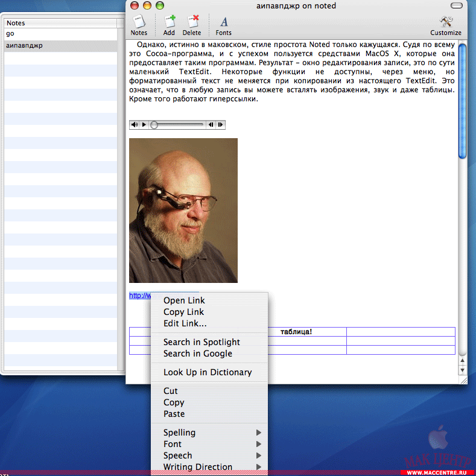The width and height of the screenshot is (476, 476).
Task: Click the Notes column header
Action: 60,23
